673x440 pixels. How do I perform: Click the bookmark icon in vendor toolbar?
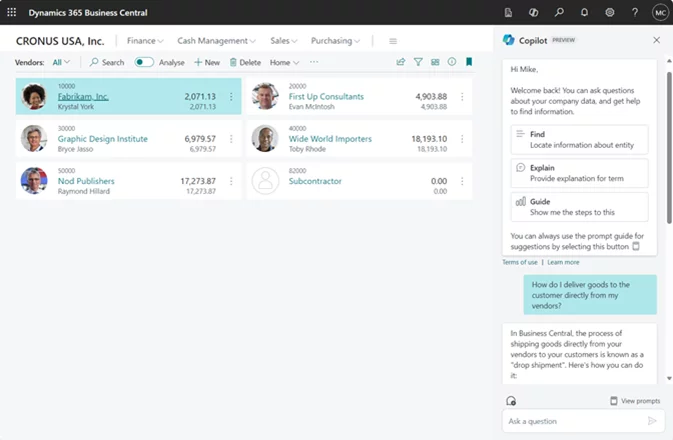pos(469,62)
